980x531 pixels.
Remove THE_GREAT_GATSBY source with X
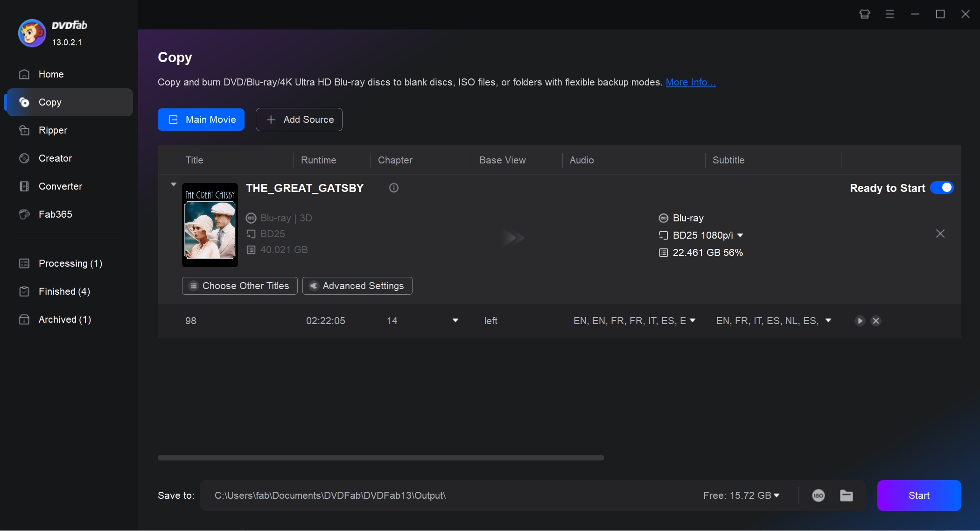[x=940, y=234]
